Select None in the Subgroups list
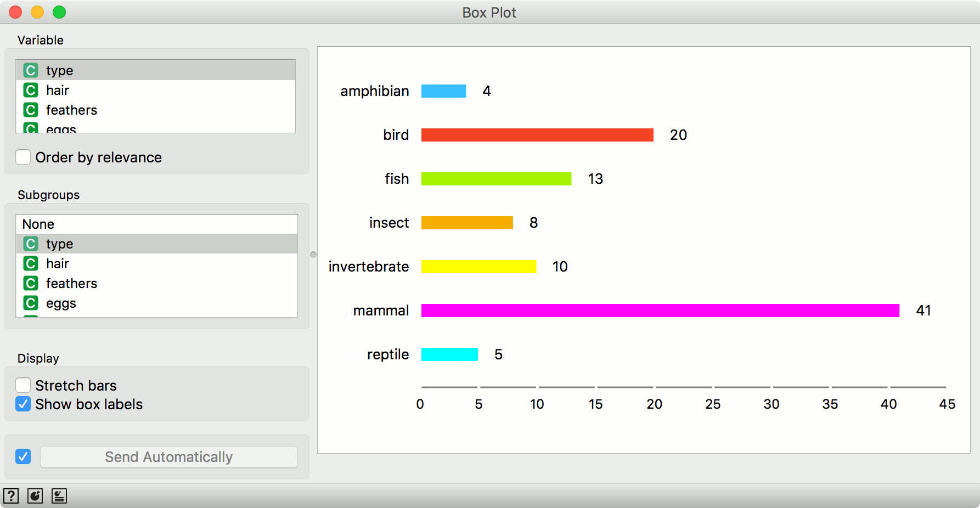The width and height of the screenshot is (980, 508). point(38,224)
